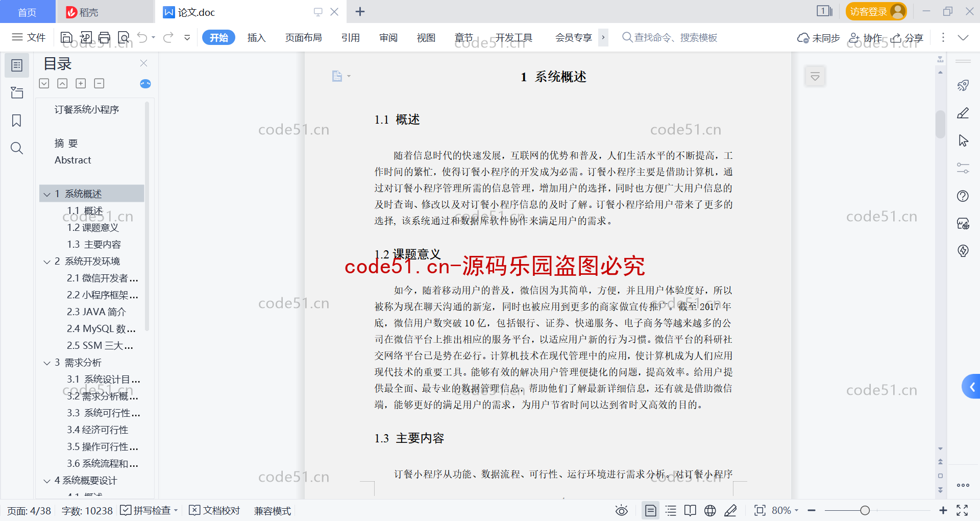Click the Save icon in the toolbar
Image resolution: width=980 pixels, height=521 pixels.
click(x=66, y=37)
